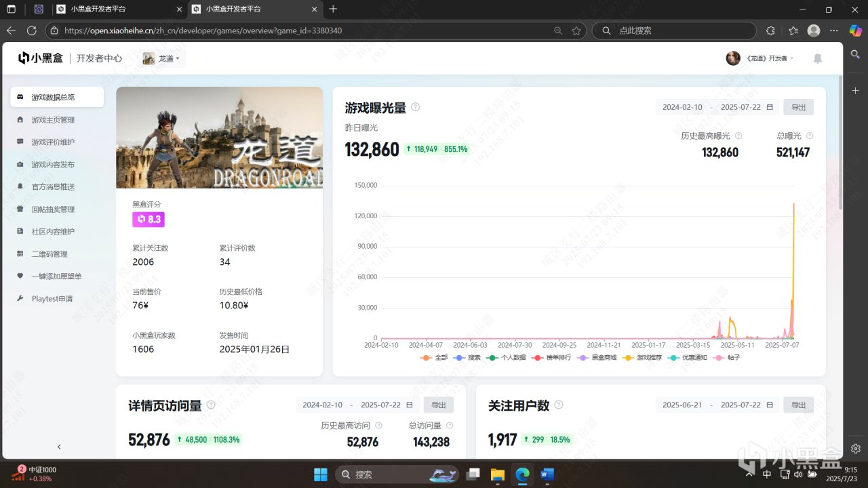
Task: Reload the page with refresh button
Action: point(31,30)
